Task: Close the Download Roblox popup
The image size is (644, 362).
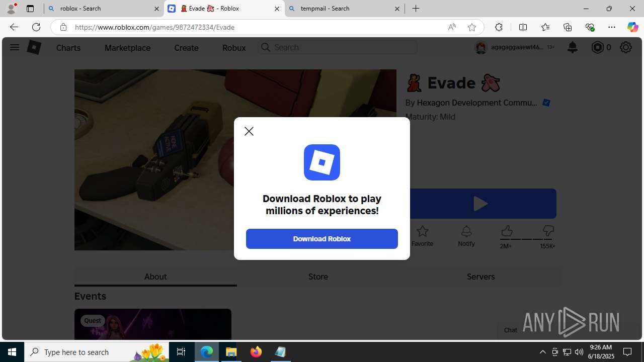Action: point(249,131)
